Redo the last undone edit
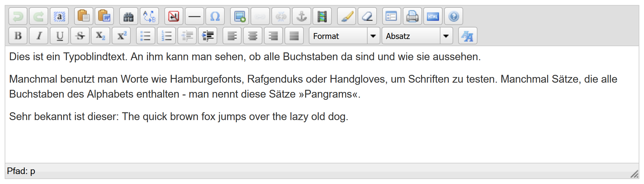Viewport: 644px width, 184px height. pyautogui.click(x=39, y=16)
